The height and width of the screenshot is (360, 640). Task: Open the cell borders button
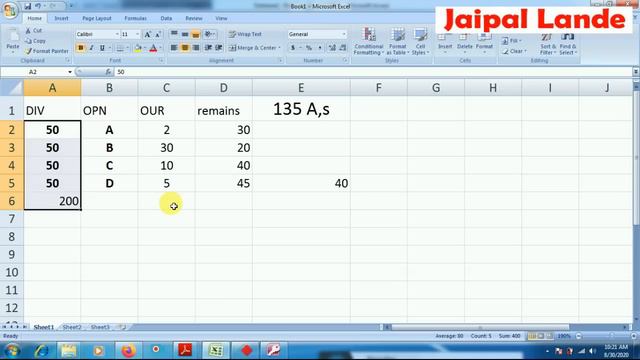tap(120, 48)
